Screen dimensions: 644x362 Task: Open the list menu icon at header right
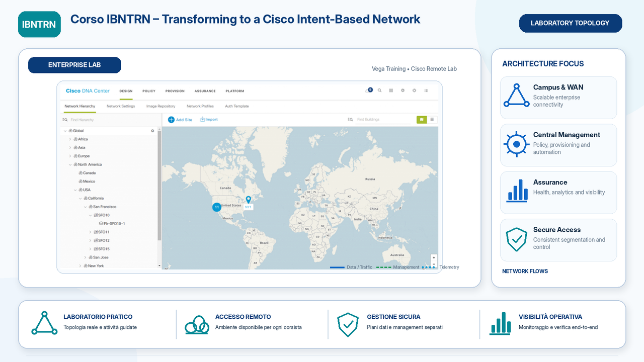coord(426,90)
